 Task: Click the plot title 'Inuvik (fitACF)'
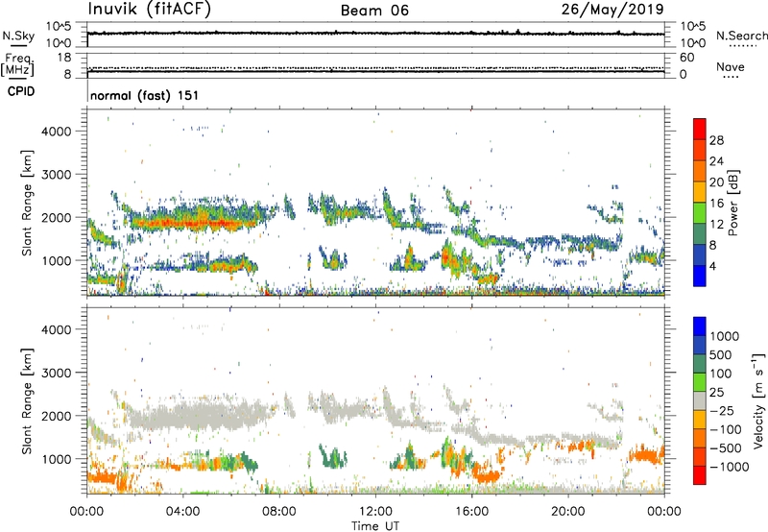tap(150, 9)
